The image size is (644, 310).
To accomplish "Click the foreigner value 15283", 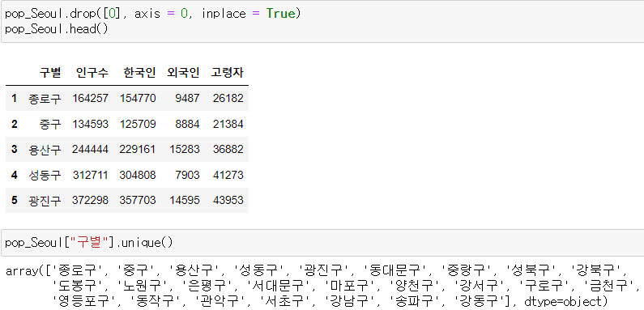I will click(185, 150).
